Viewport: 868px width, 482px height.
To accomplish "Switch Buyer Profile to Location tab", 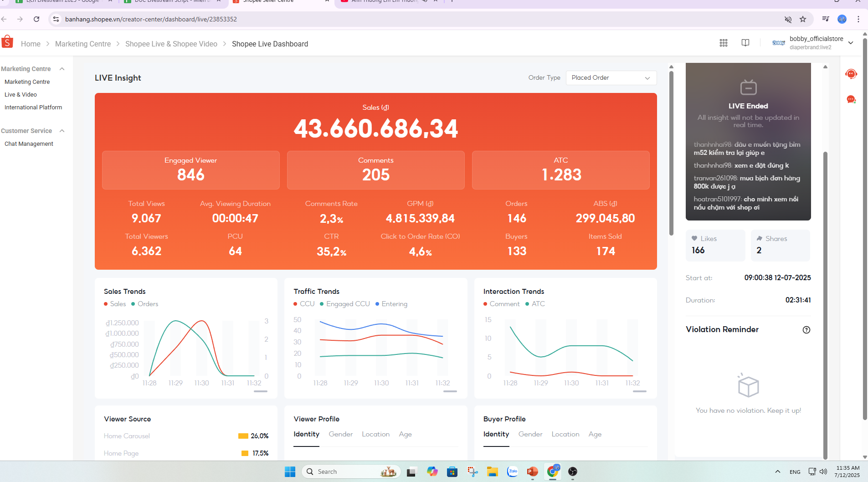I will pyautogui.click(x=565, y=434).
